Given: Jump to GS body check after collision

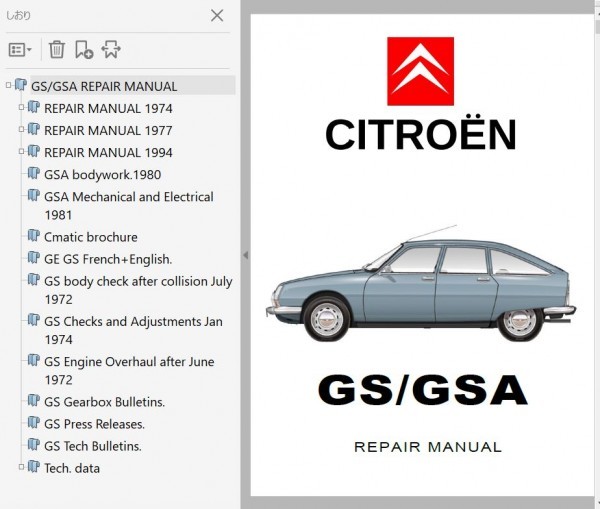Looking at the screenshot, I should coord(138,290).
